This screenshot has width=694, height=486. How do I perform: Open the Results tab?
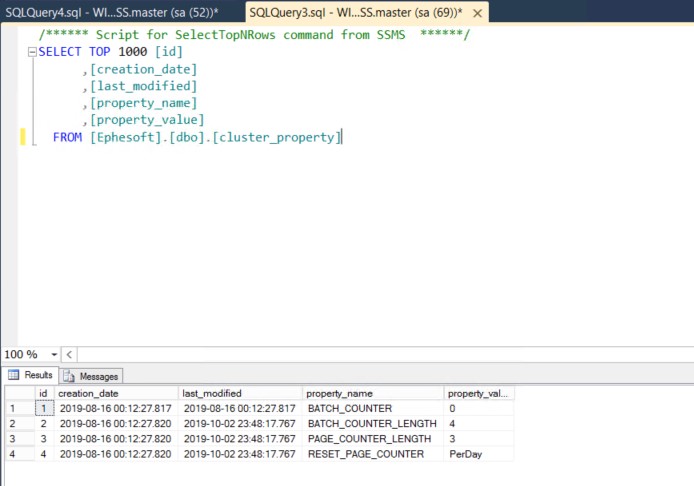point(31,375)
